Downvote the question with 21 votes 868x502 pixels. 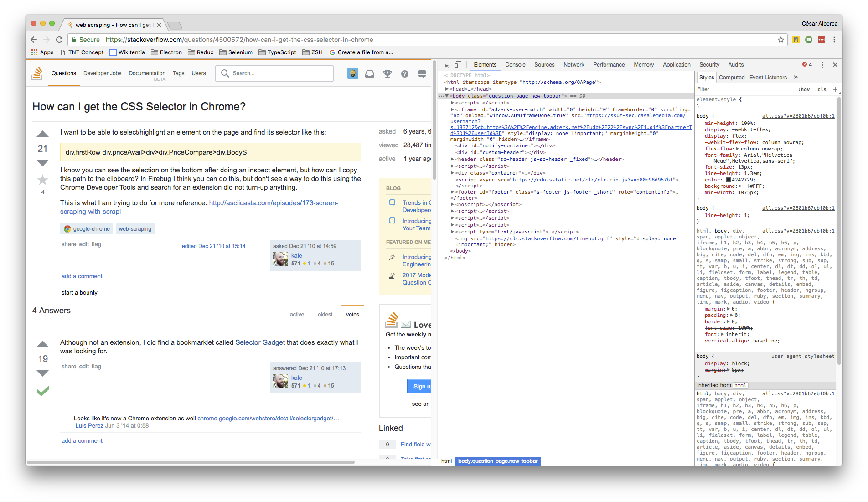[x=42, y=163]
